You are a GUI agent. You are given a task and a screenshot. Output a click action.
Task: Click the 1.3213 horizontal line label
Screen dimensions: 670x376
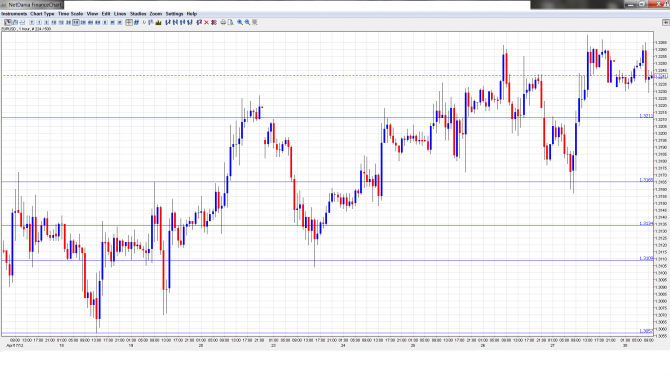click(646, 116)
